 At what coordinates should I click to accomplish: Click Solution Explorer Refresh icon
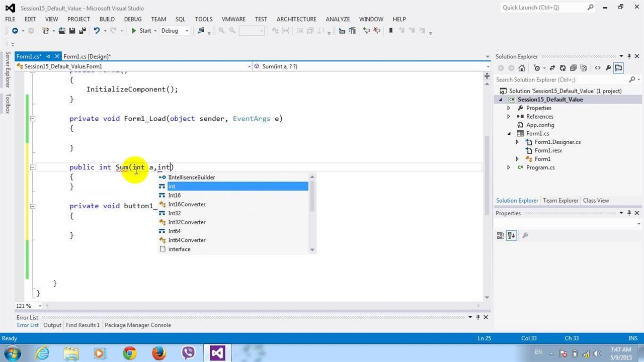(x=562, y=68)
